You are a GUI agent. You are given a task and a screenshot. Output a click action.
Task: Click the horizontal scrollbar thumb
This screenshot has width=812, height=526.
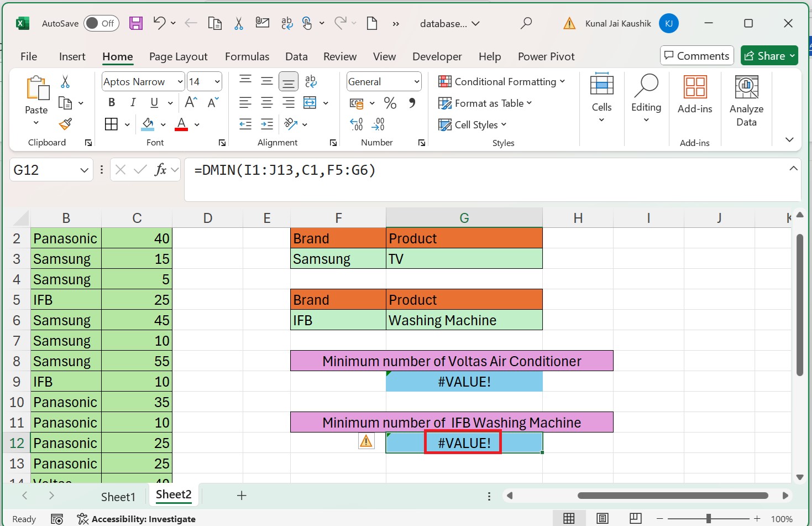673,496
